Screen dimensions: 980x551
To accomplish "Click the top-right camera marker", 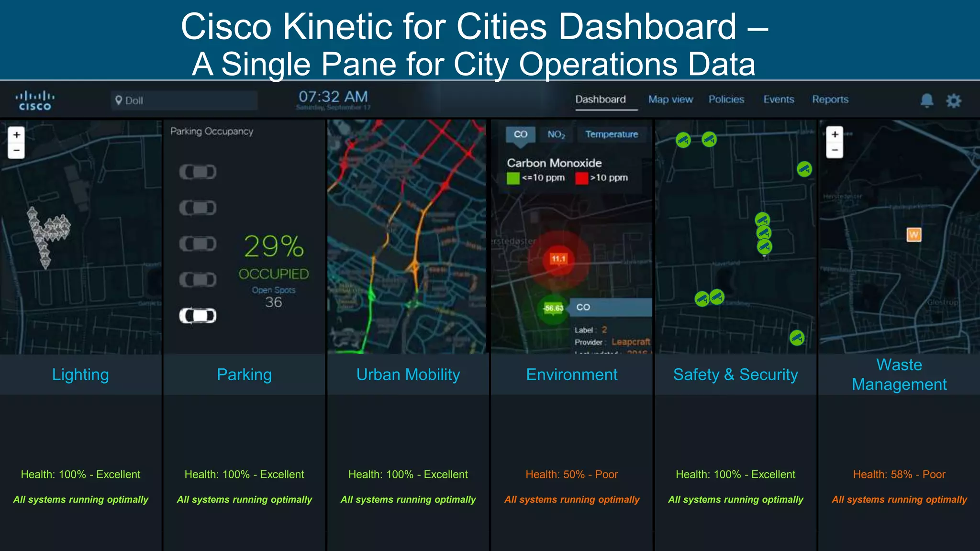I will tap(804, 169).
